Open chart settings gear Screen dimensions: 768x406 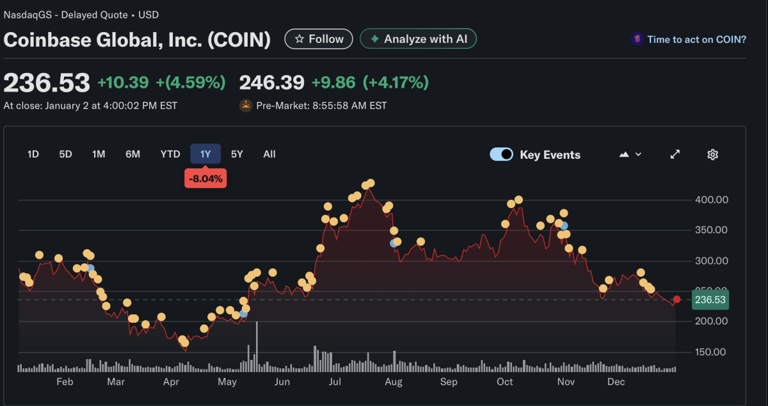pyautogui.click(x=713, y=154)
